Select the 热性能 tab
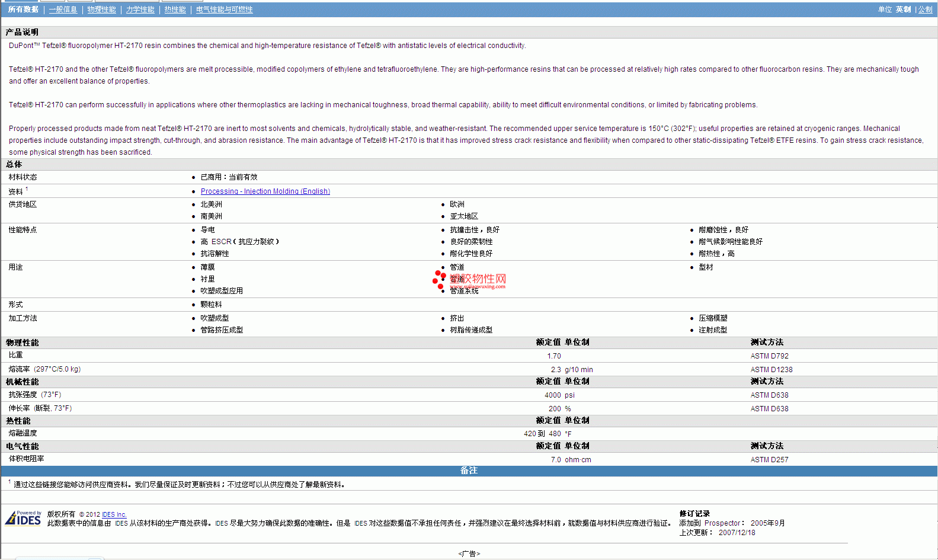Image resolution: width=938 pixels, height=560 pixels. pos(175,9)
